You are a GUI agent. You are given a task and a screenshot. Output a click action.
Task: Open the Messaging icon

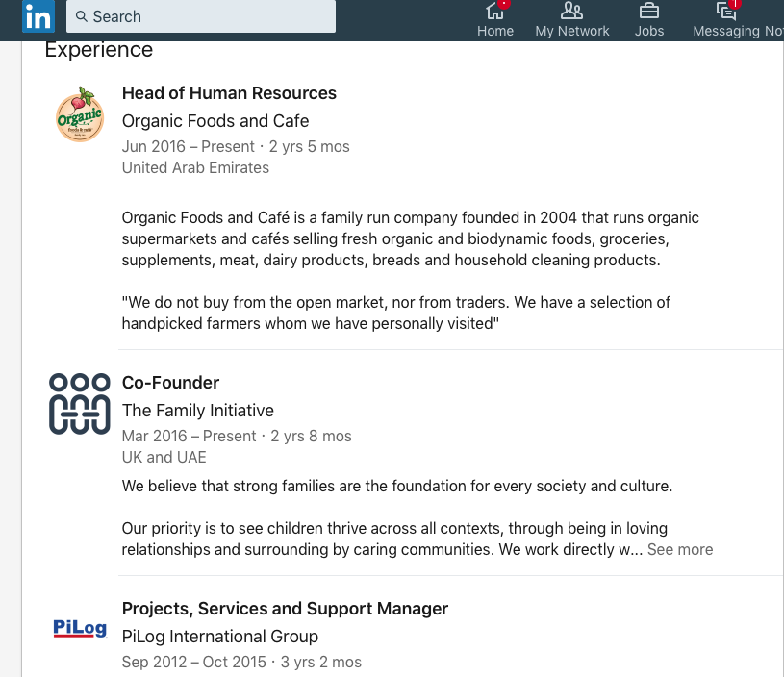coord(726,11)
